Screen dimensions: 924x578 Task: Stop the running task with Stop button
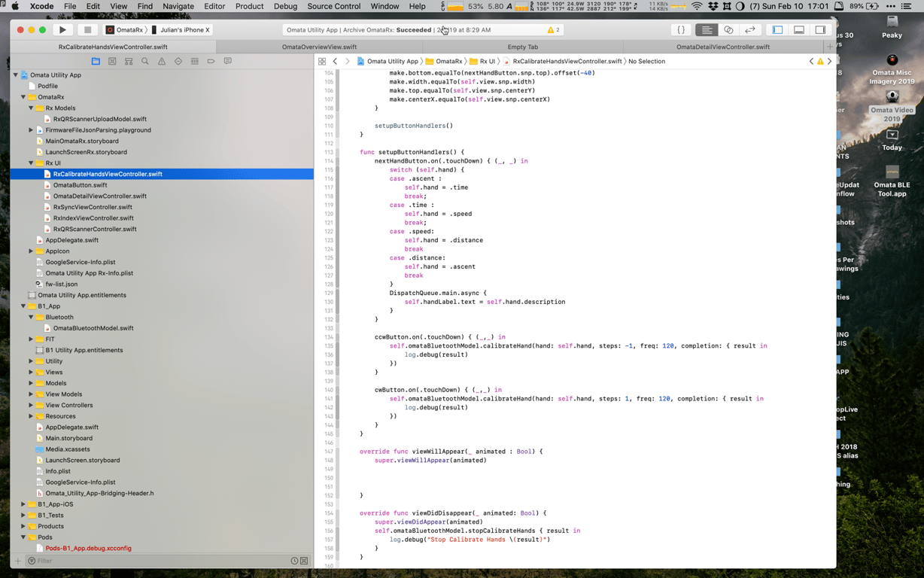coord(87,30)
